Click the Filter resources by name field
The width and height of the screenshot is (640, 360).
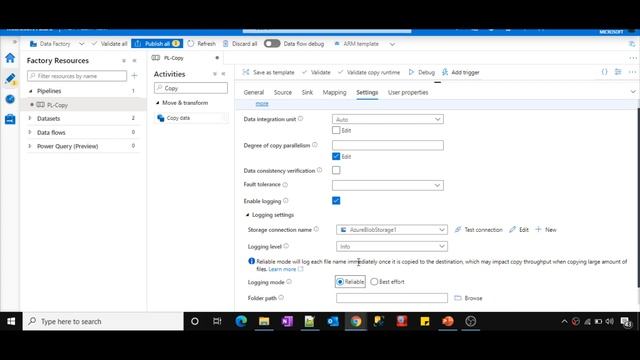[77, 76]
